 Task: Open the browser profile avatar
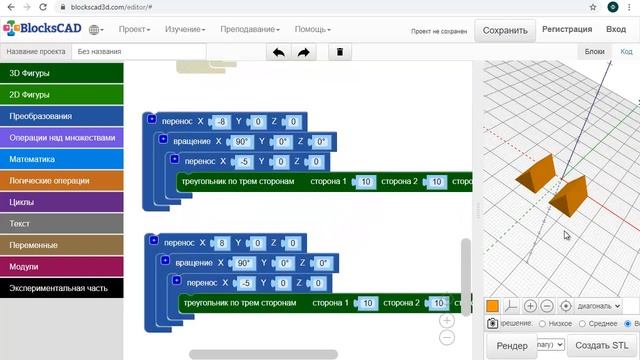tap(613, 7)
